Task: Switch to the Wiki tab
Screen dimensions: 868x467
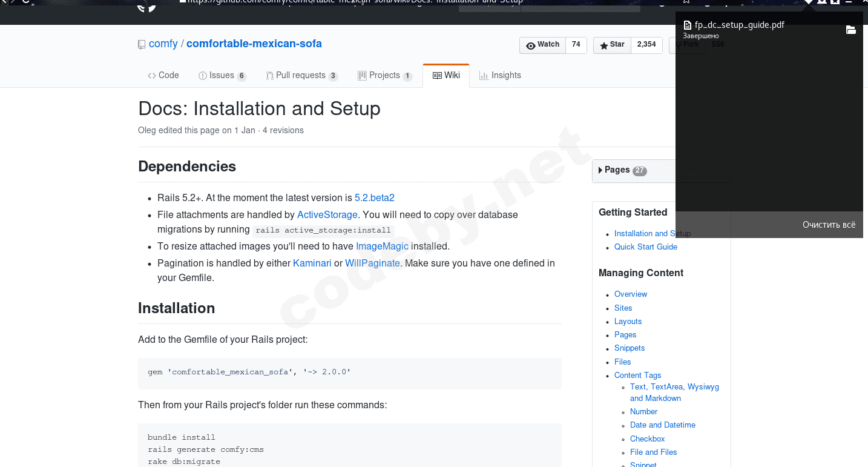Action: 446,76
